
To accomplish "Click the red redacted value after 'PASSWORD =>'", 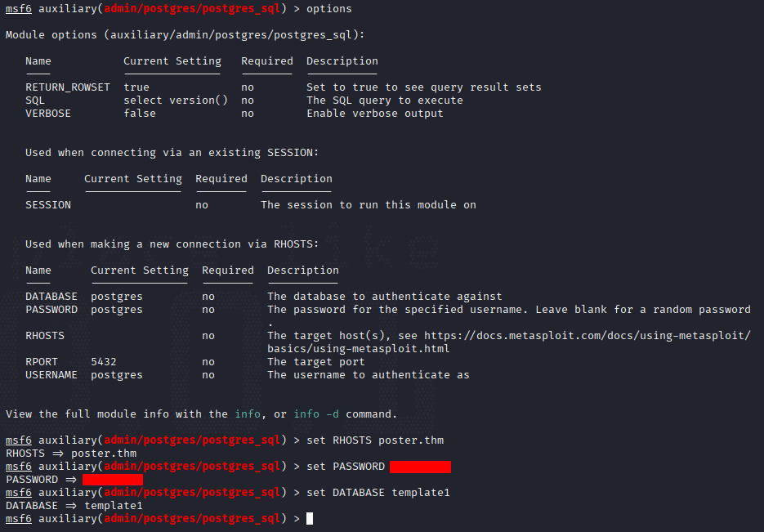I will point(113,480).
